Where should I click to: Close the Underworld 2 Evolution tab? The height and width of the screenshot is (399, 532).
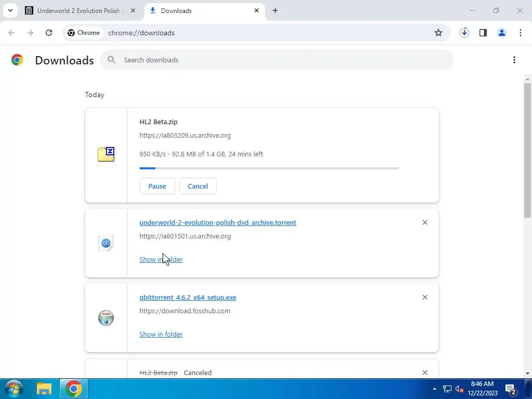pyautogui.click(x=133, y=11)
